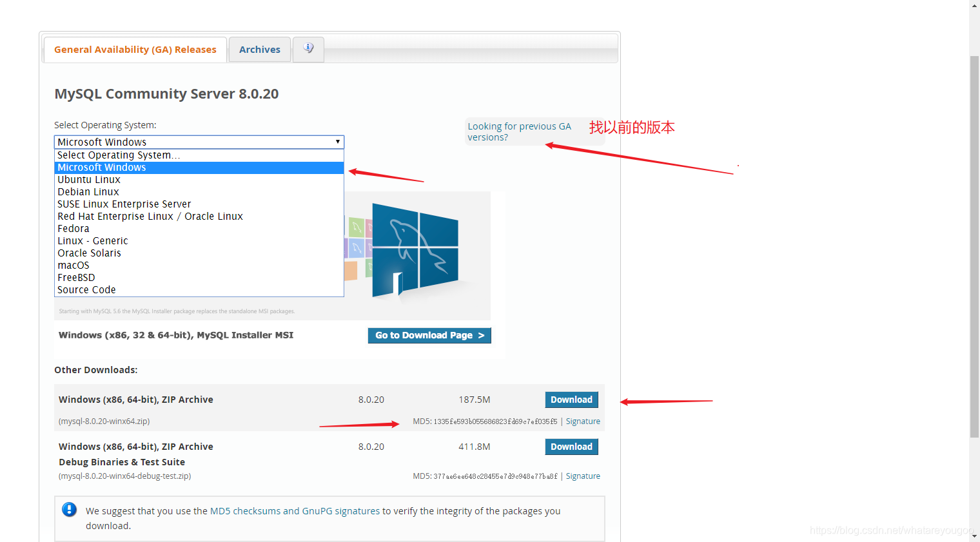Screen dimensions: 980x542
Task: Click the '411.8M' file size value
Action: (x=475, y=447)
